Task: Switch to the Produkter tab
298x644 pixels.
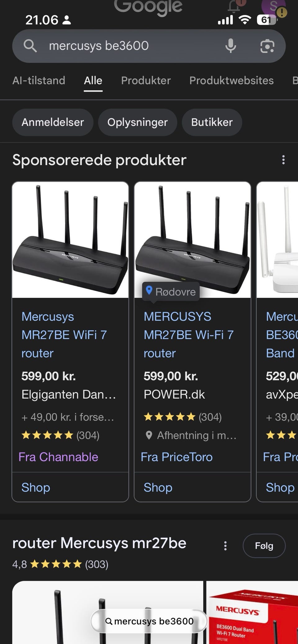Action: pos(146,81)
